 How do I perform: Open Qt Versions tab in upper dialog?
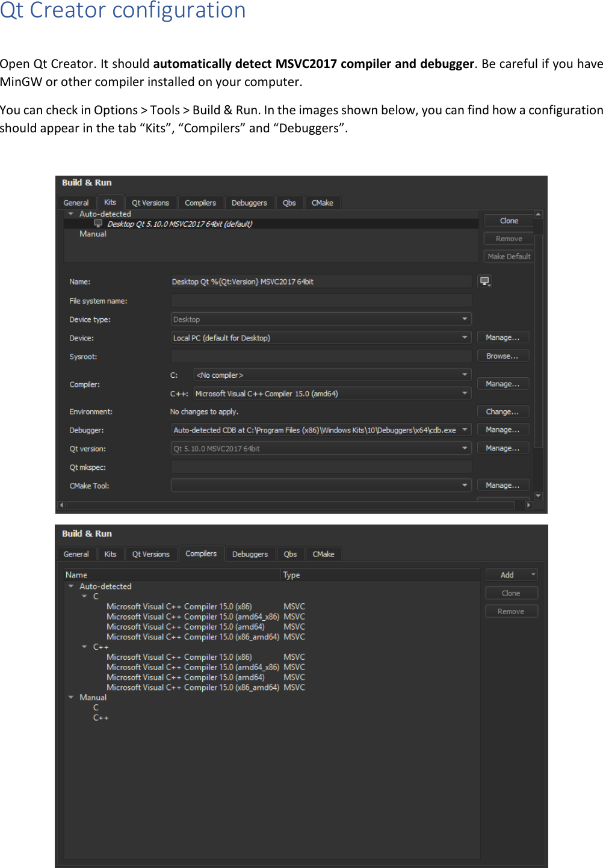(x=150, y=203)
